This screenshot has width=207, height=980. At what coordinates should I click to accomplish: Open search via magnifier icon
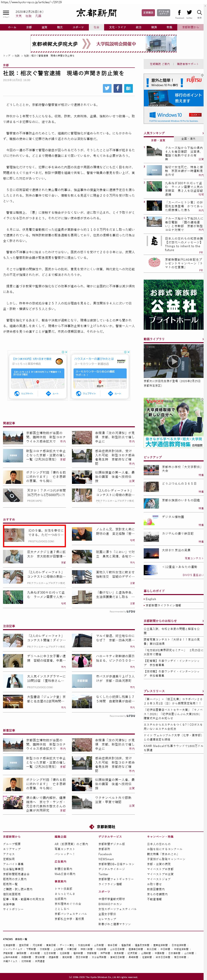click(x=199, y=13)
